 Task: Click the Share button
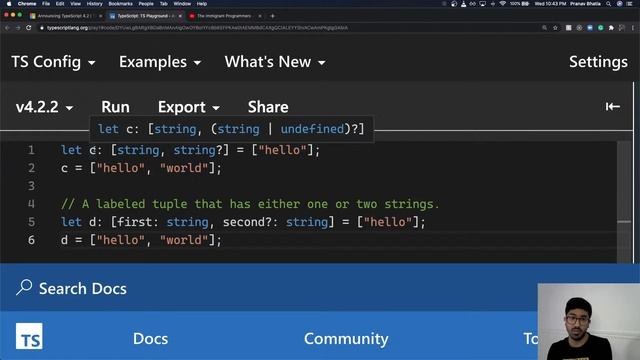[x=268, y=107]
